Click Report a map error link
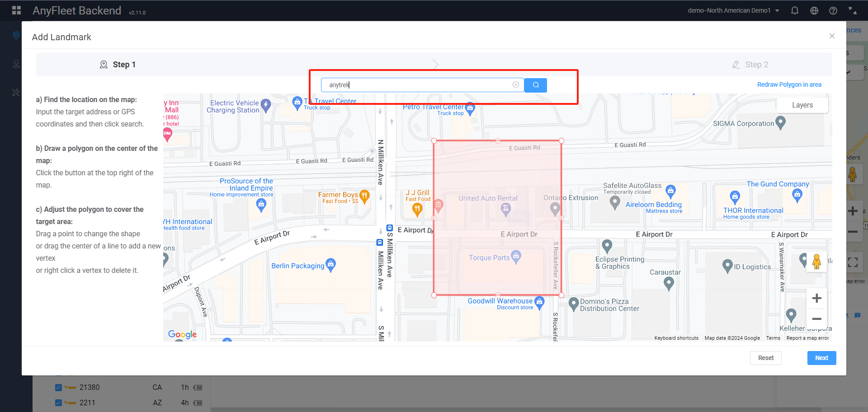The image size is (868, 412). [808, 338]
